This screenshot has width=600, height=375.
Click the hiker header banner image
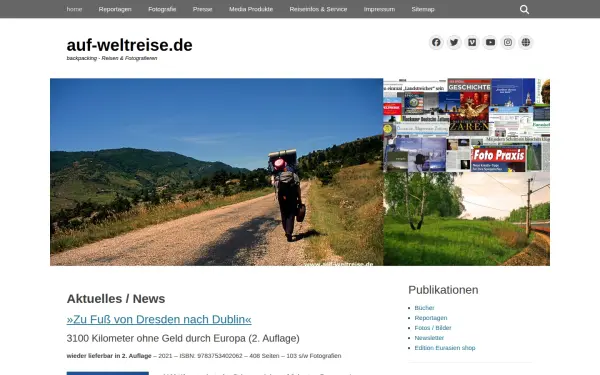coord(217,172)
